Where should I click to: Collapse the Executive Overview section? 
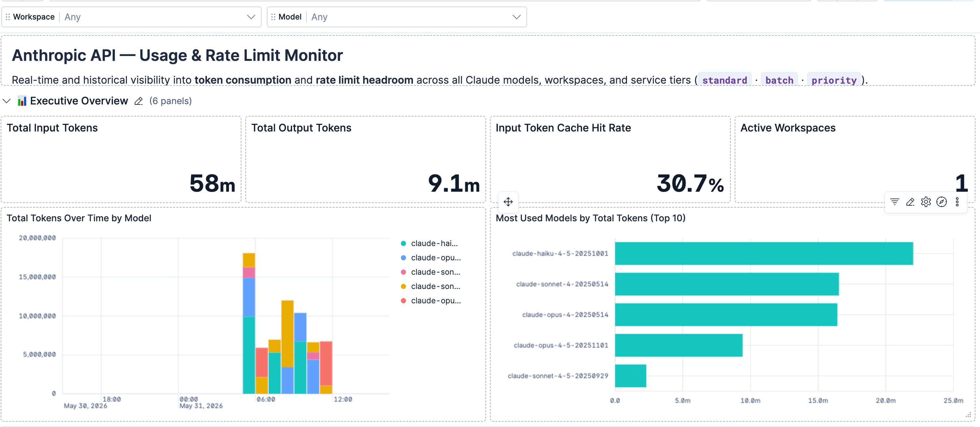[7, 101]
